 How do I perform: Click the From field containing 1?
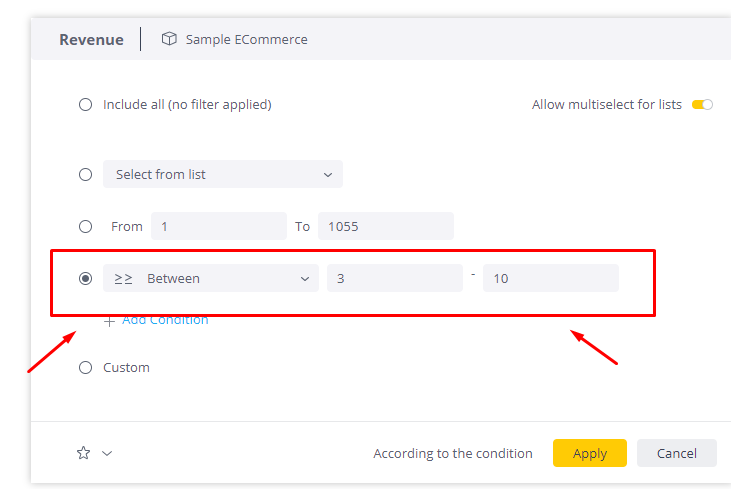[218, 226]
